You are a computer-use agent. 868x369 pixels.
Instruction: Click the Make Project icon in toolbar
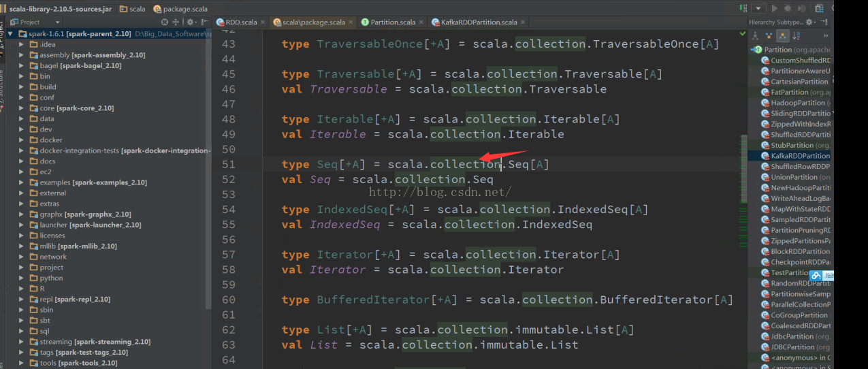745,8
